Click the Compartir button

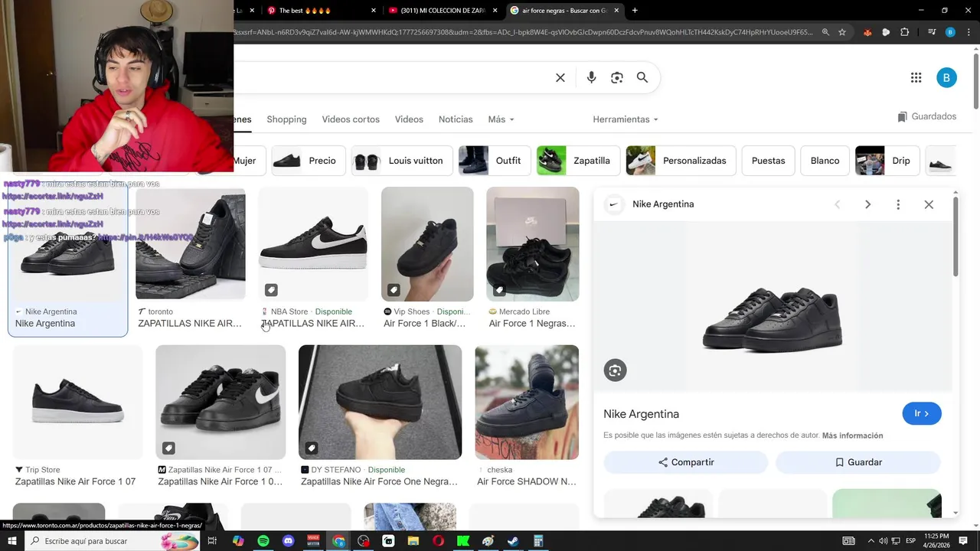tap(686, 462)
